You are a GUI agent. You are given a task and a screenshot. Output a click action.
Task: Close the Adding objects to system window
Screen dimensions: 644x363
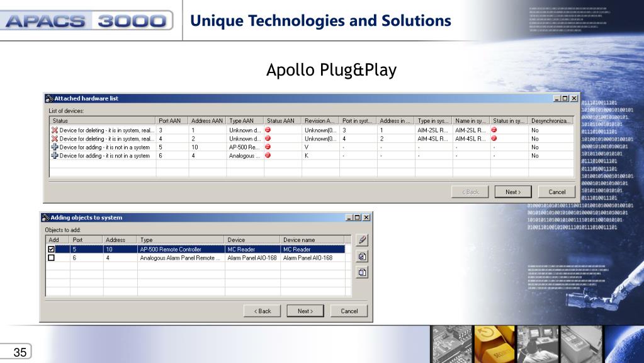[x=366, y=217]
